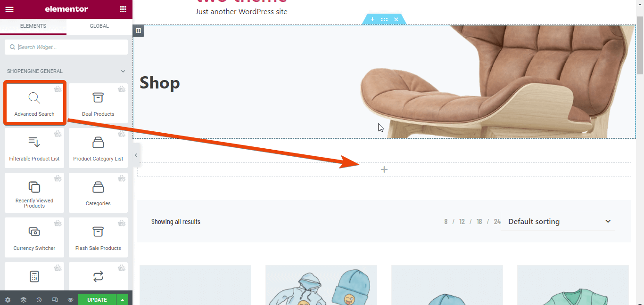Switch to the Global tab
This screenshot has height=305, width=644.
tap(99, 26)
